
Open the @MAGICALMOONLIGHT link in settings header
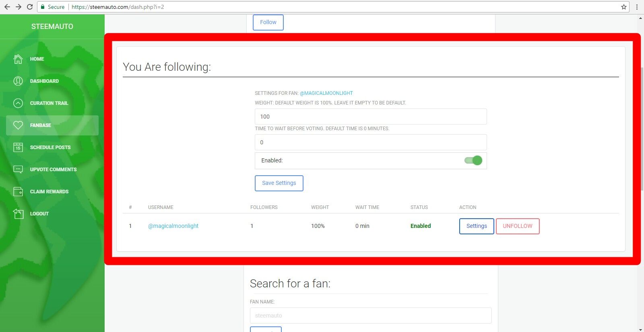point(326,93)
